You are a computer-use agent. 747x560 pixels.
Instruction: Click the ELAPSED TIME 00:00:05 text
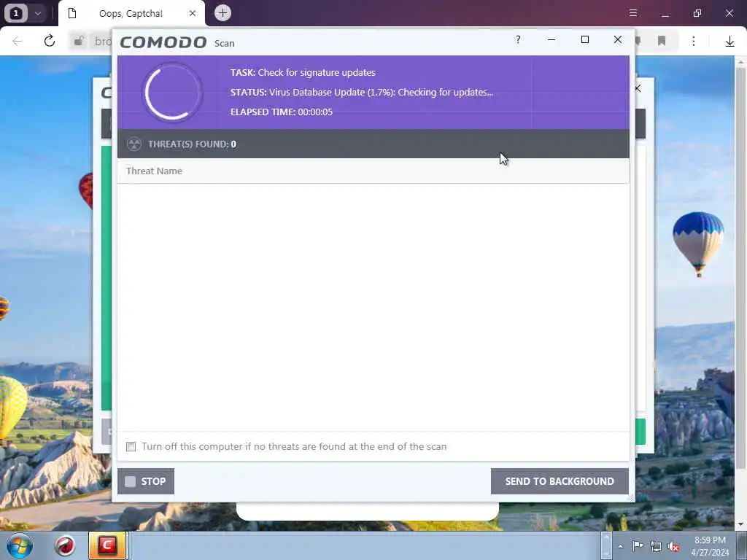[282, 112]
